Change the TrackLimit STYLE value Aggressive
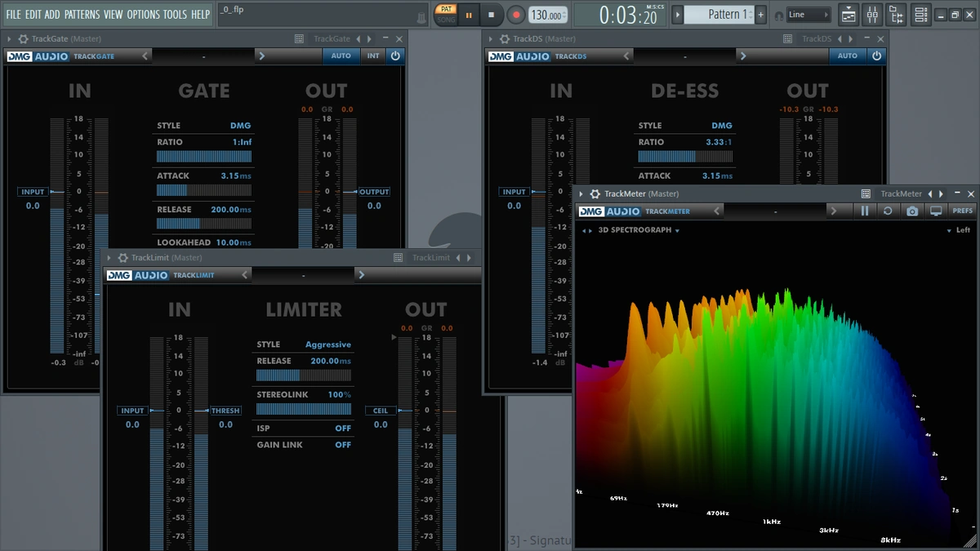980x551 pixels. pos(328,344)
